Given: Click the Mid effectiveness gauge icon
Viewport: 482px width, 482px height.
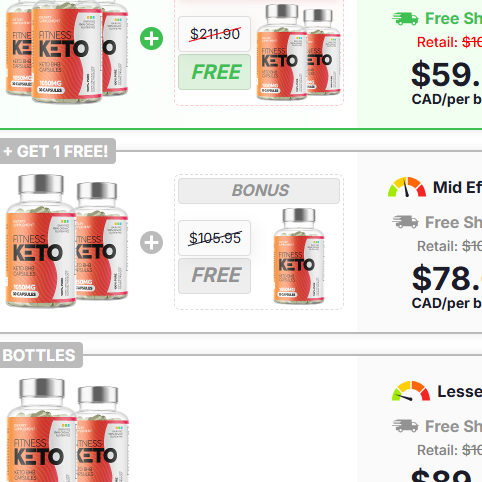Looking at the screenshot, I should (x=407, y=187).
